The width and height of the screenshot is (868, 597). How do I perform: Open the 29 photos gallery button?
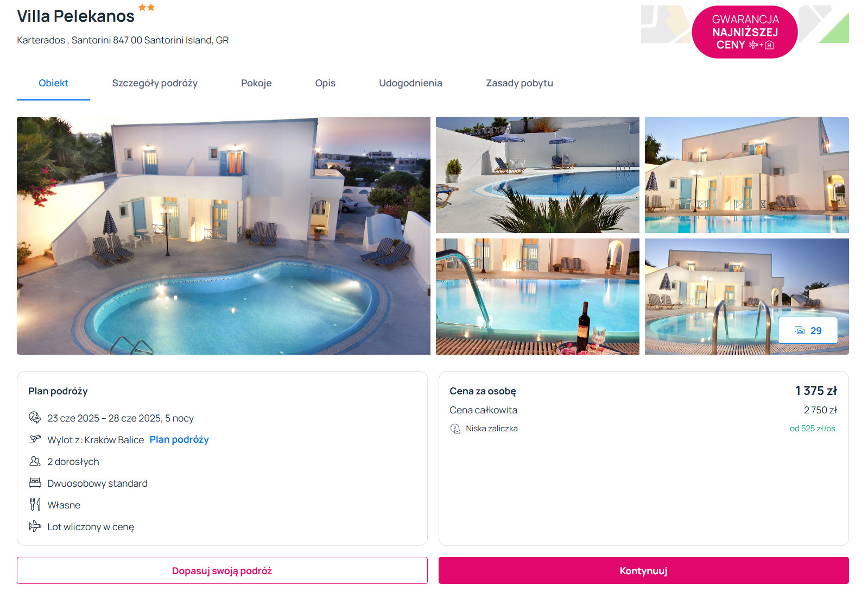coord(808,330)
